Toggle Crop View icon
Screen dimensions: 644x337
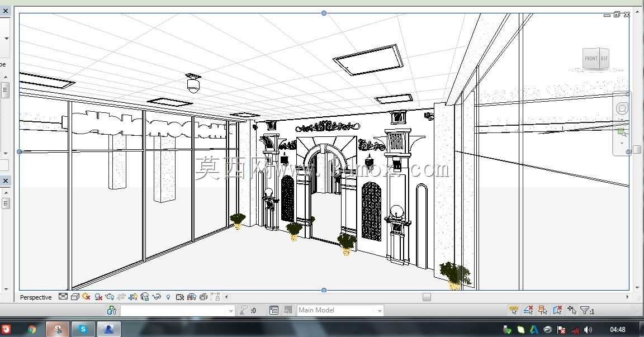(x=121, y=297)
